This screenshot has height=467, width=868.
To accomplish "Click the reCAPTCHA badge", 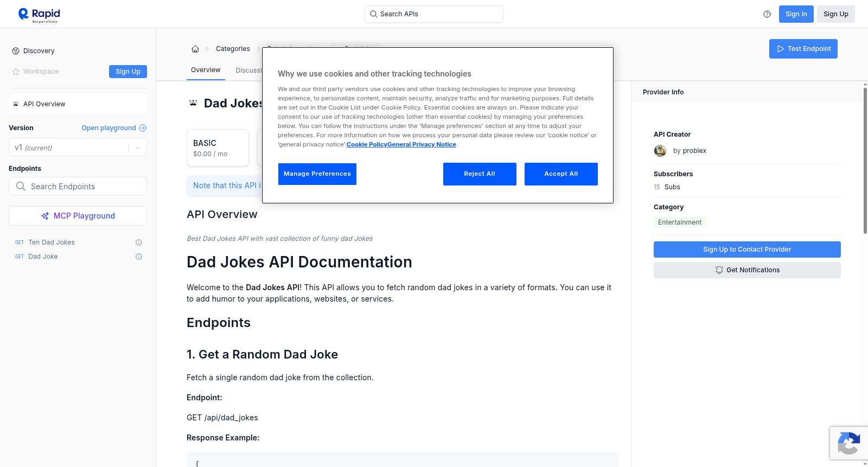I will point(848,443).
